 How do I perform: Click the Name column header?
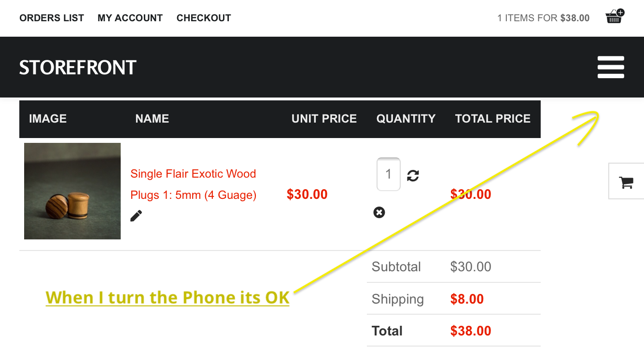tap(152, 119)
